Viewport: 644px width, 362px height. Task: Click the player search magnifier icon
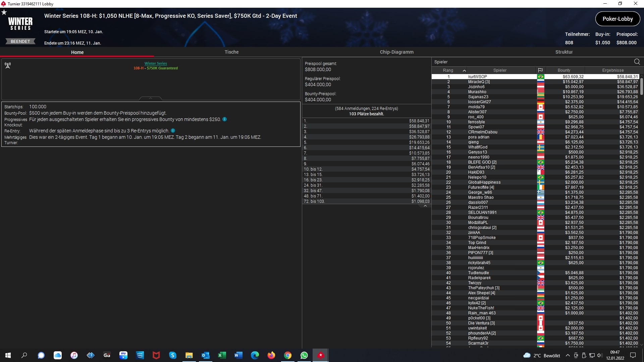click(637, 62)
